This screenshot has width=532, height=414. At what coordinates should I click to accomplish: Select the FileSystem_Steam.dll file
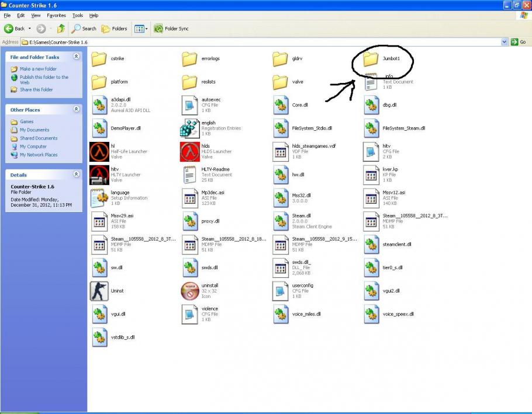[x=371, y=128]
